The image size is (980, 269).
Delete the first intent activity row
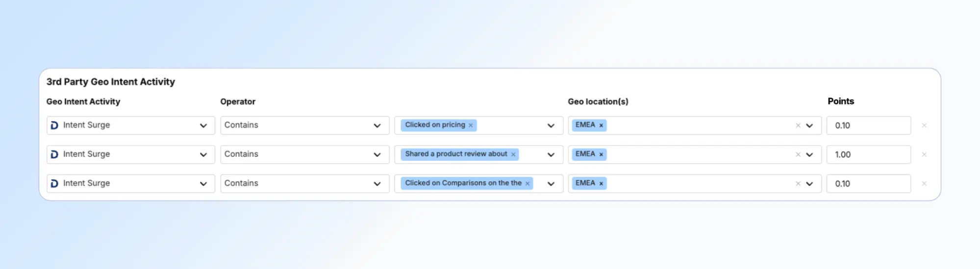coord(924,125)
